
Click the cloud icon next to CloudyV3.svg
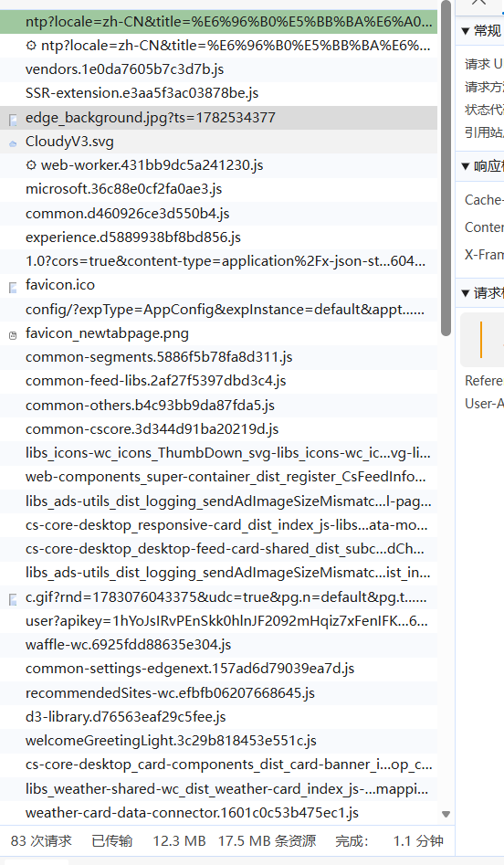(x=13, y=143)
